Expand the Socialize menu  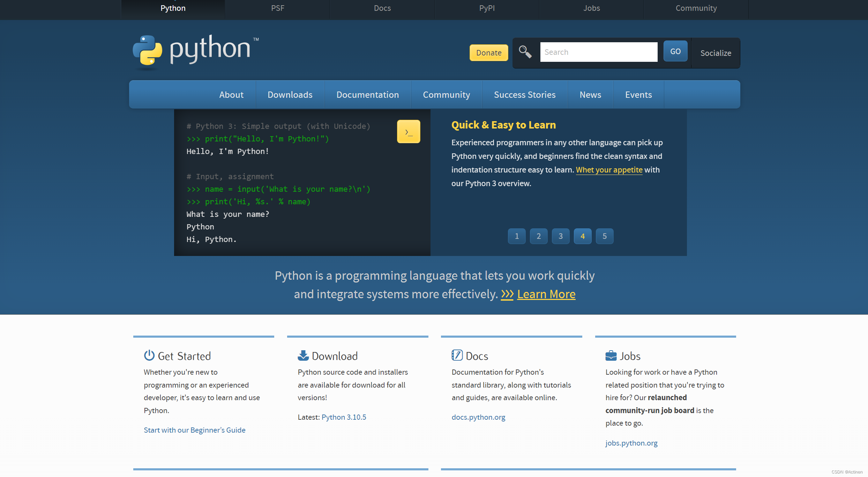[716, 53]
